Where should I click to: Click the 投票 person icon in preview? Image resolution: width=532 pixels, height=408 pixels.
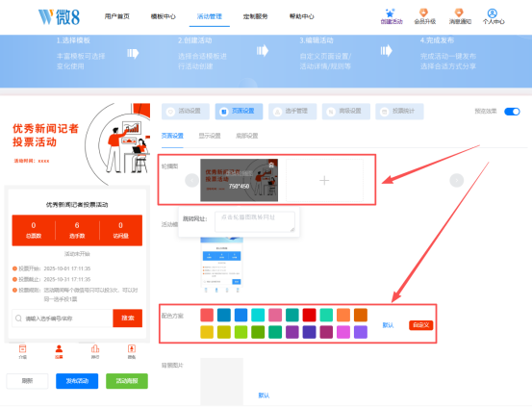pos(59,348)
